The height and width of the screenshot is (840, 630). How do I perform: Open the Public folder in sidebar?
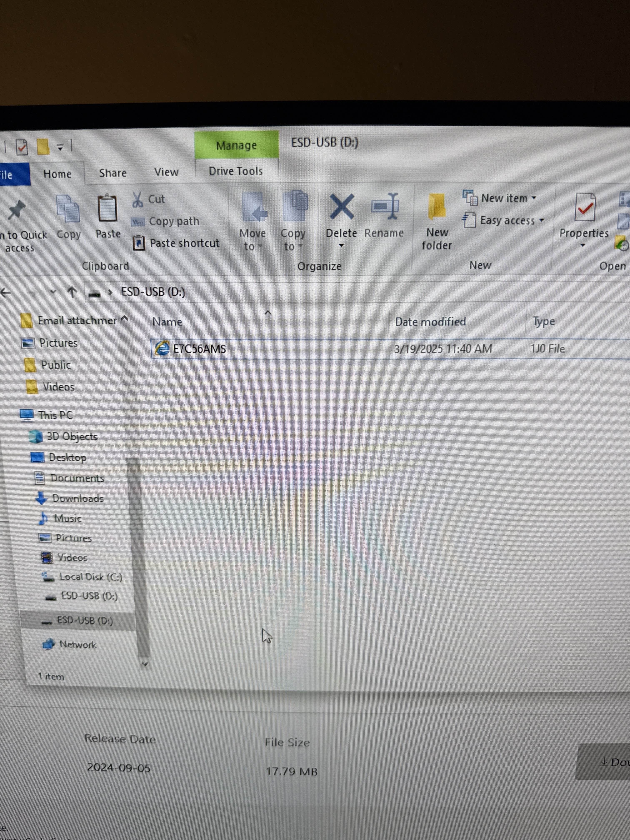point(47,365)
